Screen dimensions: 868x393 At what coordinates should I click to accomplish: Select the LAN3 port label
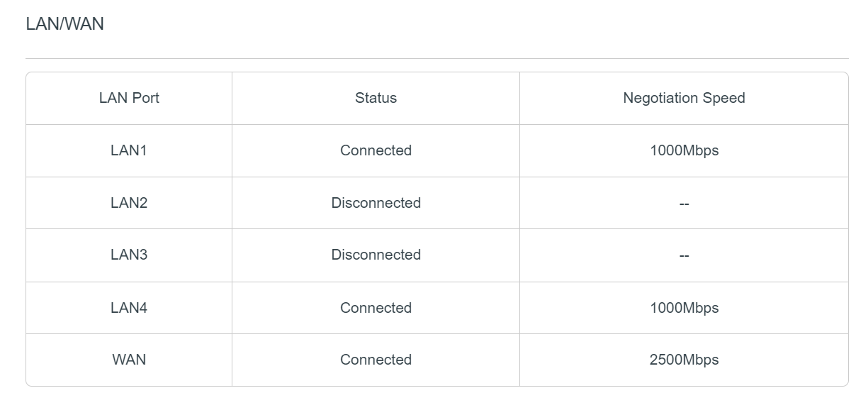pyautogui.click(x=129, y=255)
